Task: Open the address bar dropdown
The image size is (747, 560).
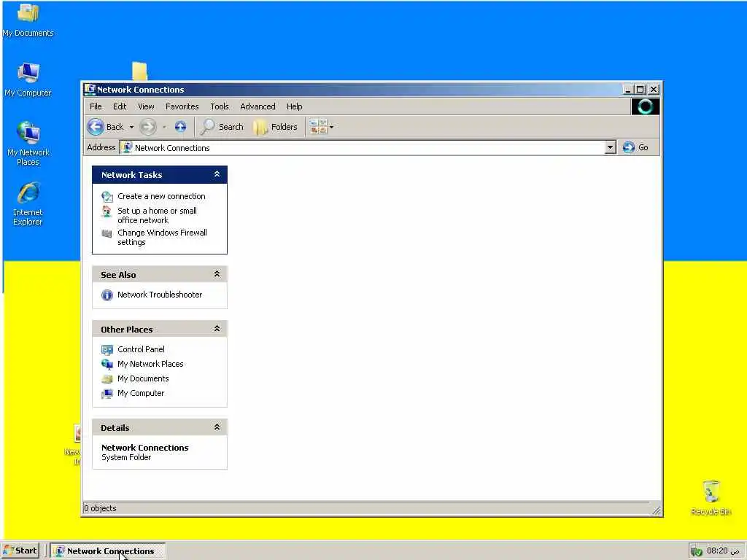Action: (x=611, y=147)
